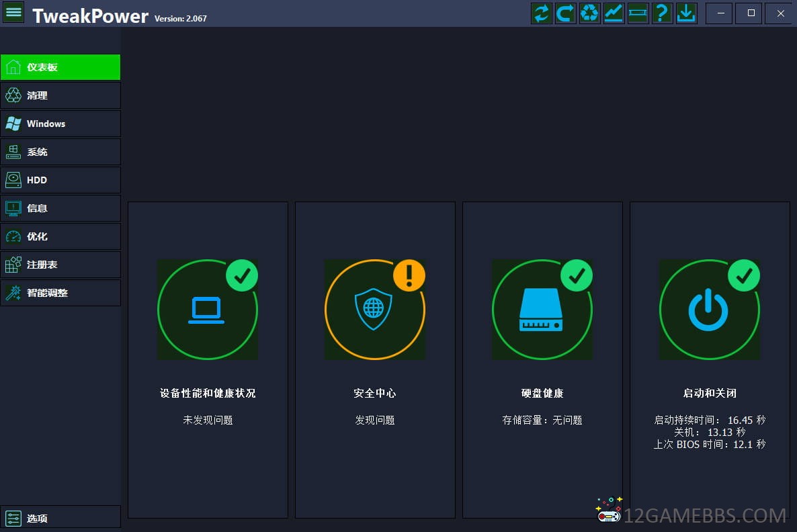The height and width of the screenshot is (532, 797).
Task: Open the 清理 cleanup section
Action: [x=60, y=95]
